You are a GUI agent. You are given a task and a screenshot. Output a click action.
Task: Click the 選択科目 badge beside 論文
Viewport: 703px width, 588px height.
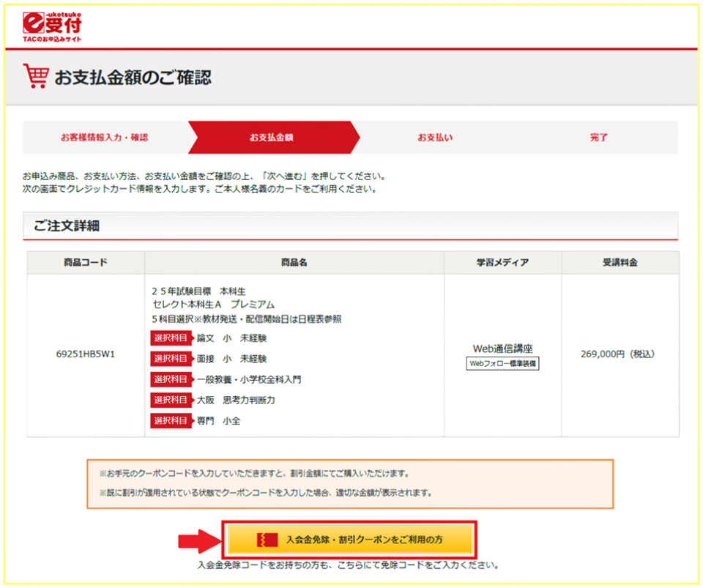tap(171, 338)
